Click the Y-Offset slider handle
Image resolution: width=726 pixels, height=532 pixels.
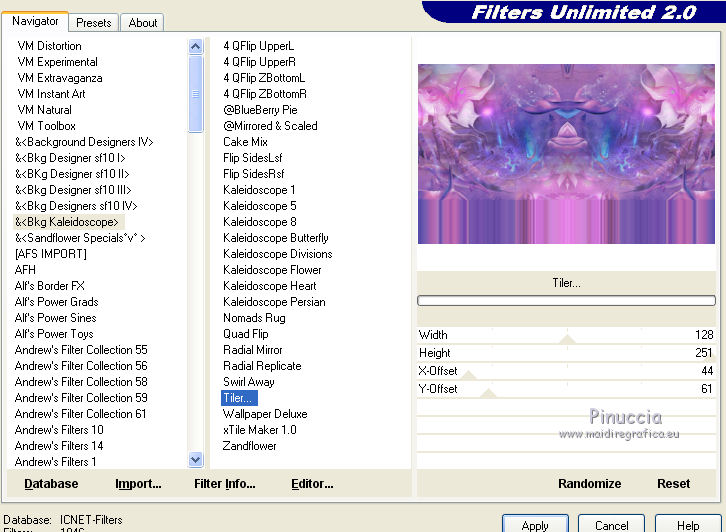(x=488, y=394)
